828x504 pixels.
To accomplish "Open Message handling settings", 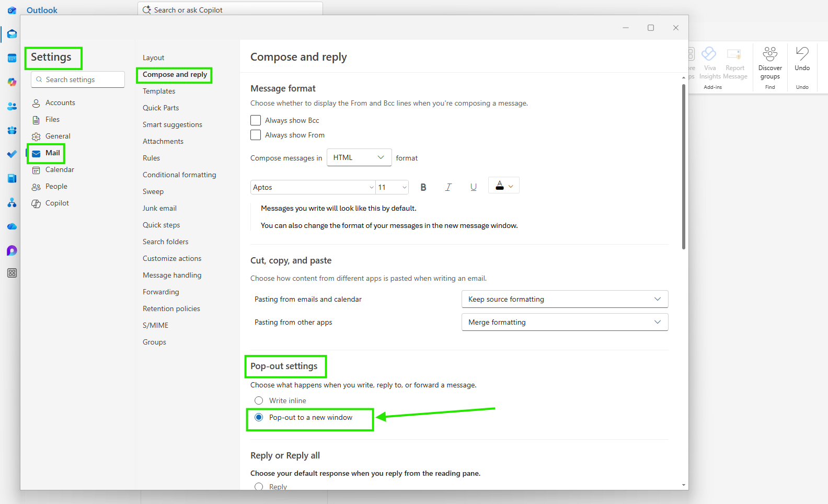I will tap(172, 275).
